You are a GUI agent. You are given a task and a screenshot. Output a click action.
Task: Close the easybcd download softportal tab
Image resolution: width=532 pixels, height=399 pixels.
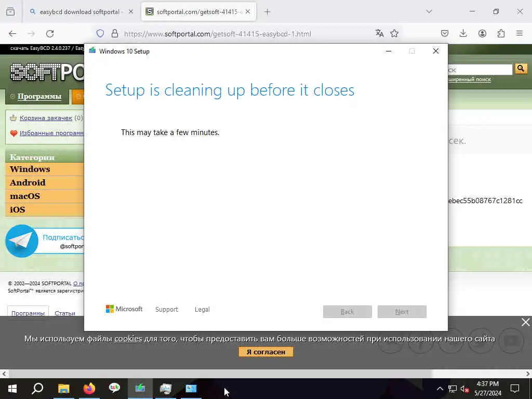[131, 12]
